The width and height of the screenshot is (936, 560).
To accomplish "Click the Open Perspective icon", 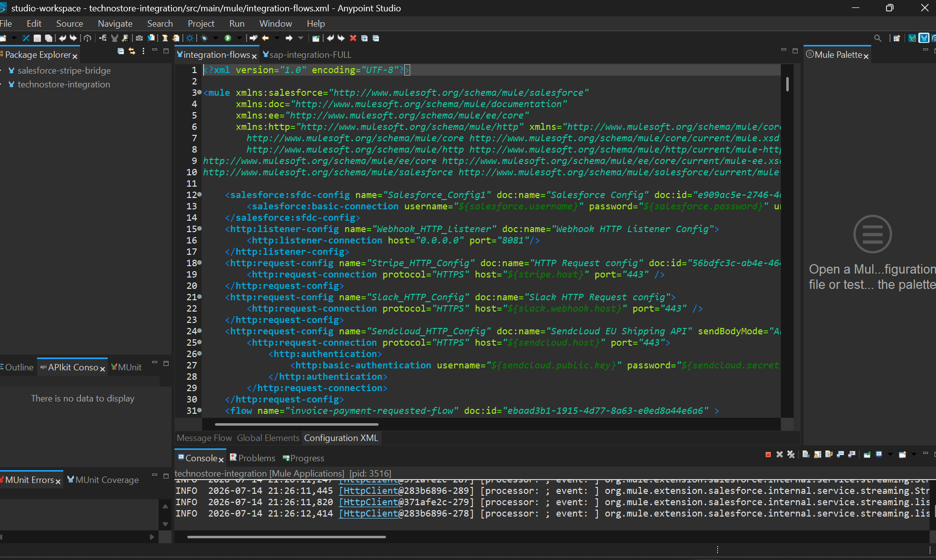I will 896,38.
